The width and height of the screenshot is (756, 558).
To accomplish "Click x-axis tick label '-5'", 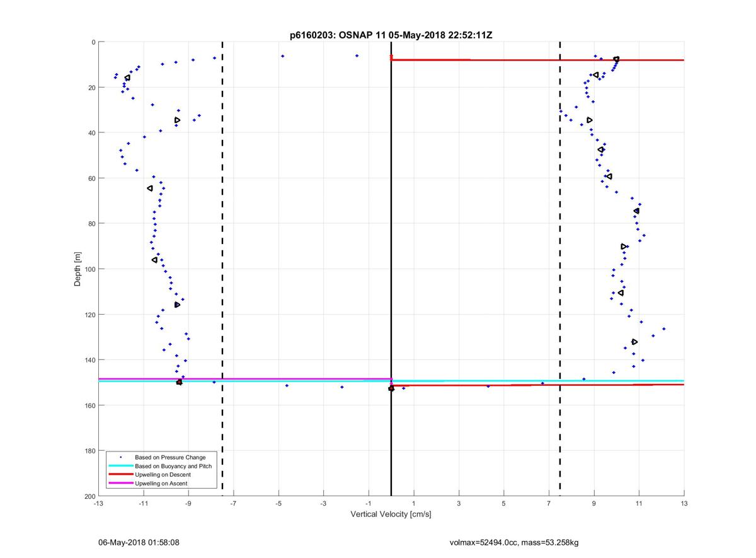I will pos(278,504).
